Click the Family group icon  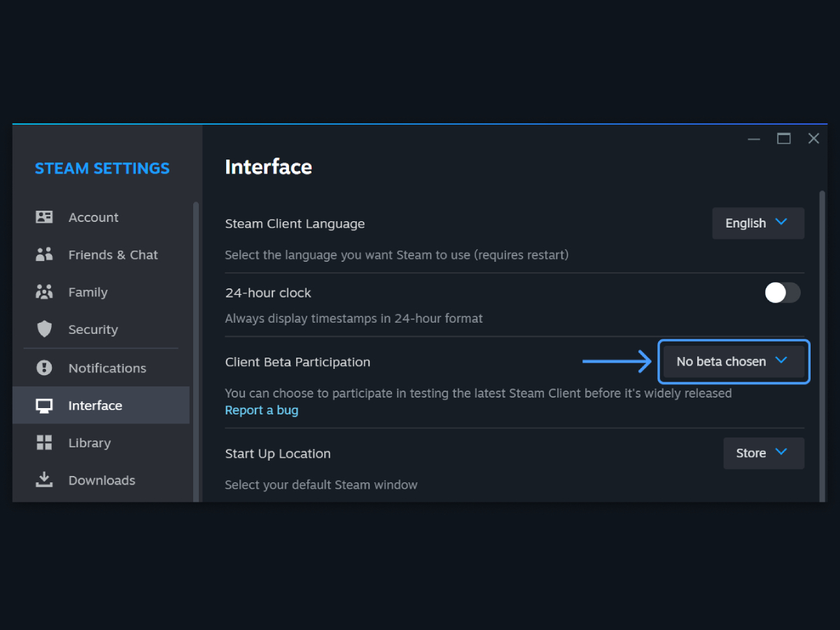[44, 292]
